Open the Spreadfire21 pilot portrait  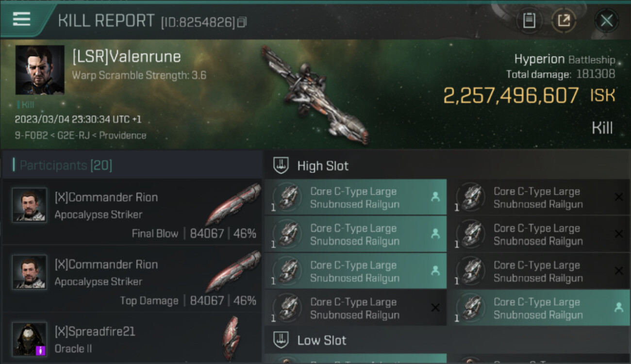tap(30, 339)
